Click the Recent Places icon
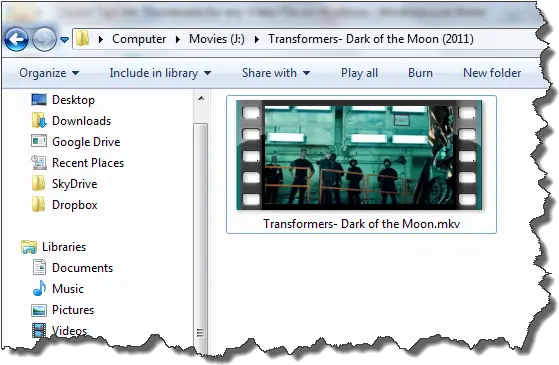The width and height of the screenshot is (559, 365). pos(39,163)
